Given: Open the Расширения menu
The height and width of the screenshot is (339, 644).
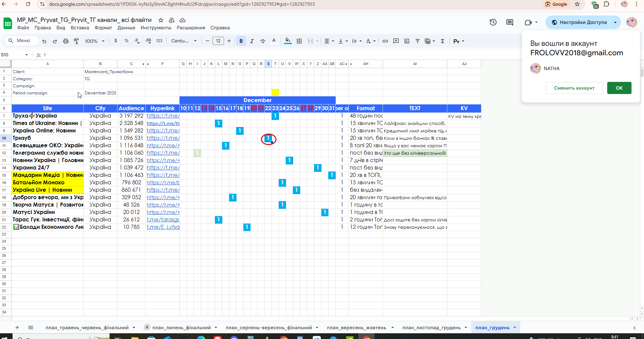Looking at the screenshot, I should pos(191,28).
